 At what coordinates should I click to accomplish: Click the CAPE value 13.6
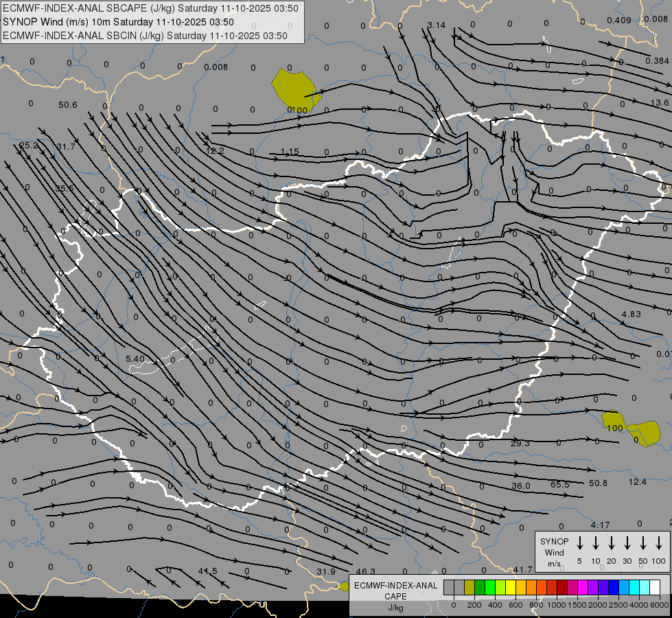click(x=660, y=103)
